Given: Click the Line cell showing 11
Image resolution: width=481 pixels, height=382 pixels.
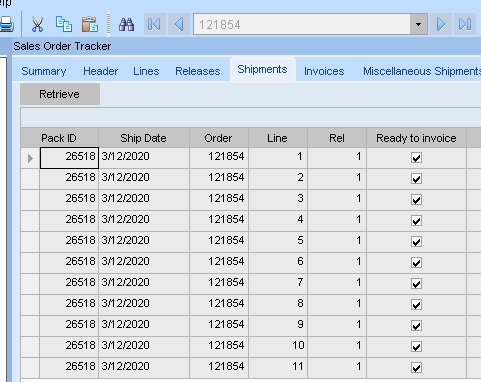Looking at the screenshot, I should coord(278,368).
